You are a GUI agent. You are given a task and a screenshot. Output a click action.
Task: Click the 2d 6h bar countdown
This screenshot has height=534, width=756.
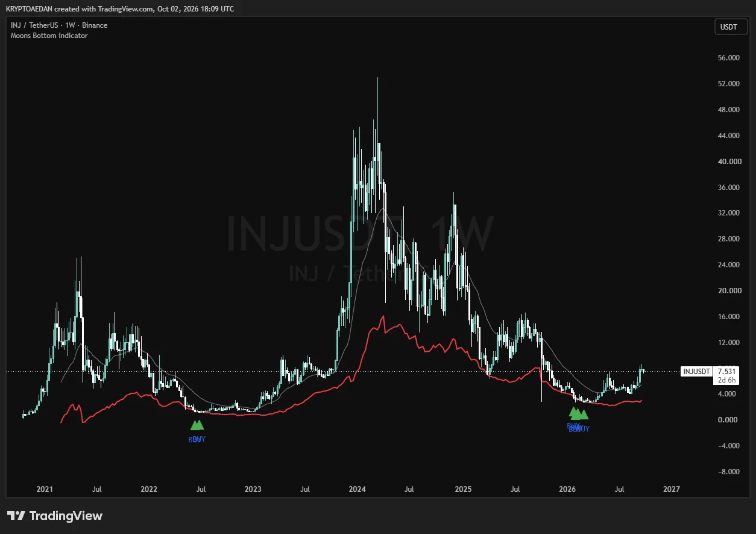tap(726, 380)
